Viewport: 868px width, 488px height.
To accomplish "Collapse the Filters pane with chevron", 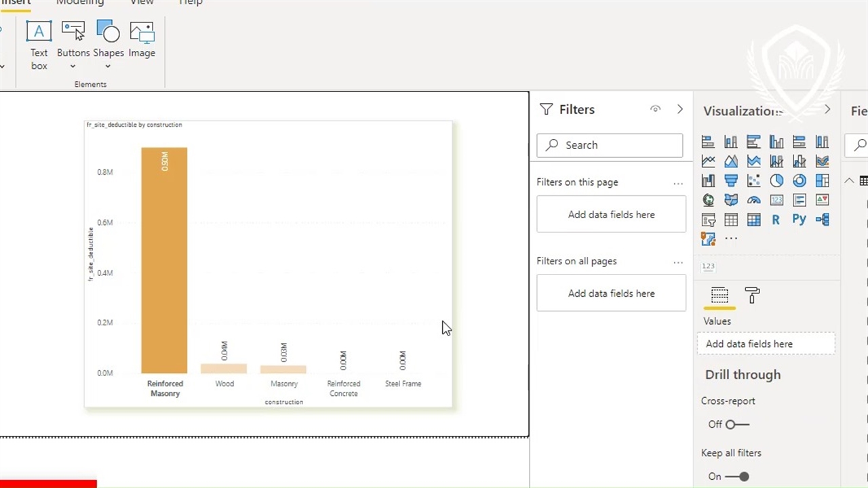I will tap(680, 109).
